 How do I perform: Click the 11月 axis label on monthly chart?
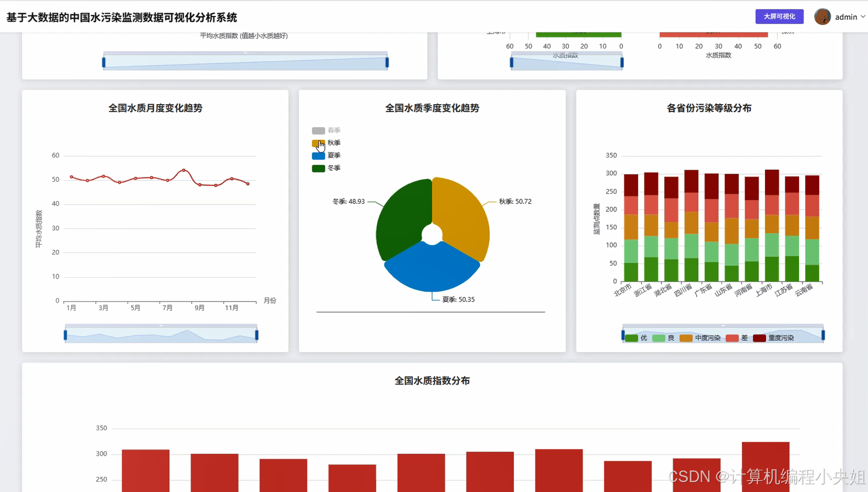click(x=232, y=308)
